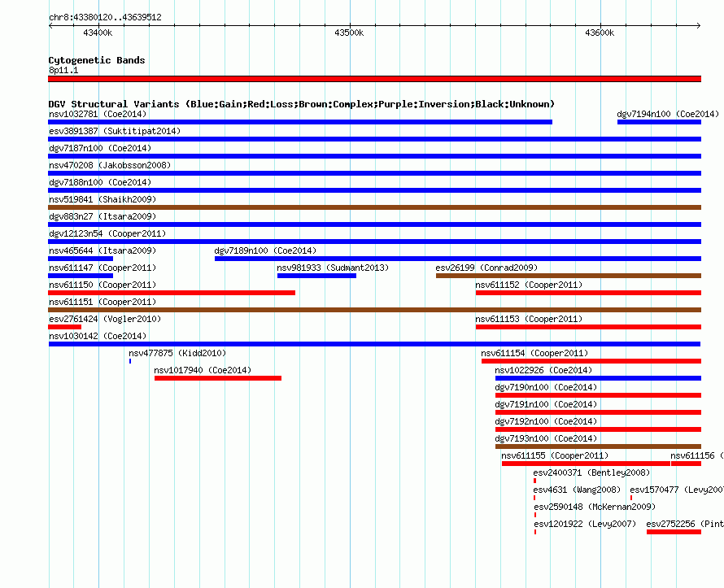Click the dgv7189n100 (Coe2014) label

[265, 250]
